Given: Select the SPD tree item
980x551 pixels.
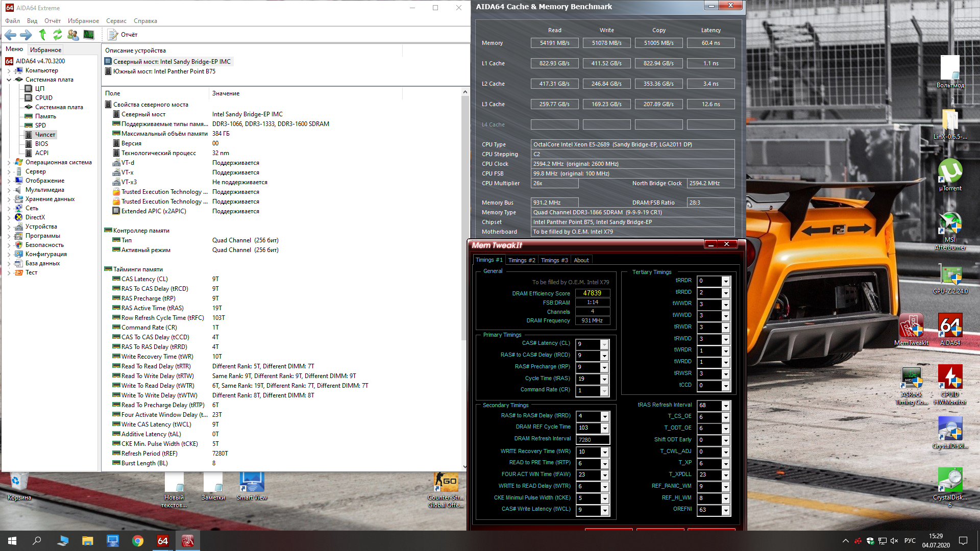Looking at the screenshot, I should tap(40, 126).
